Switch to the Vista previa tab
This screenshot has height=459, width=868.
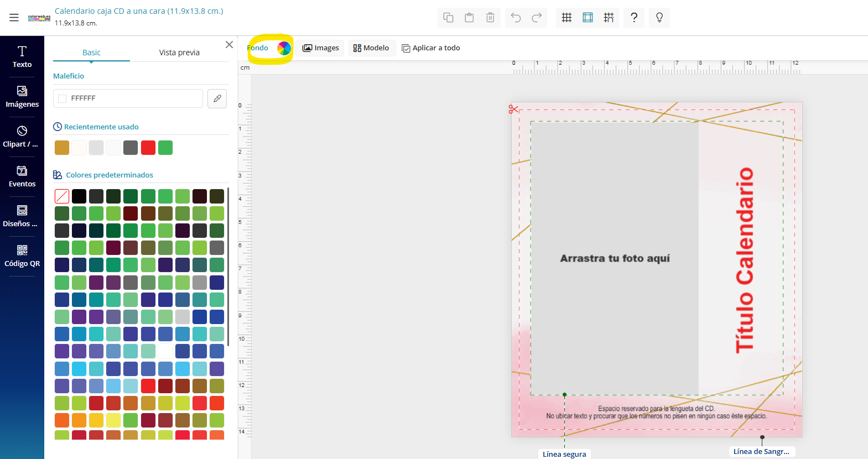(x=179, y=53)
